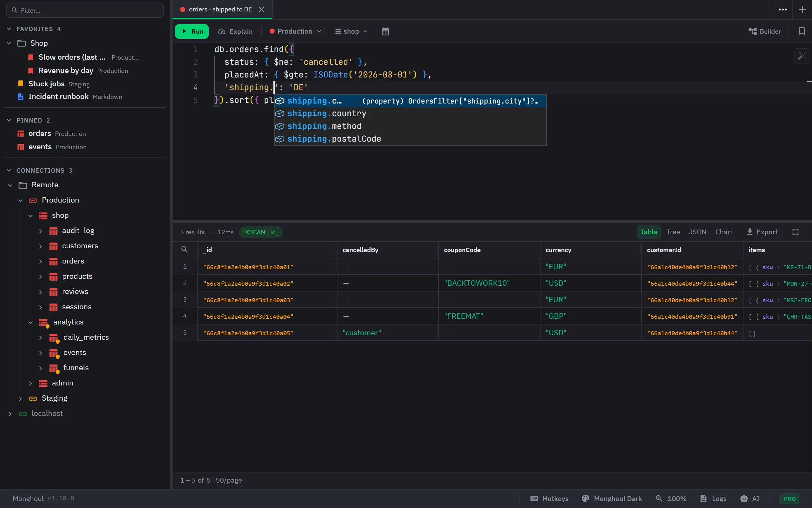Collapse the FAVORITES section
The width and height of the screenshot is (812, 508).
click(9, 29)
